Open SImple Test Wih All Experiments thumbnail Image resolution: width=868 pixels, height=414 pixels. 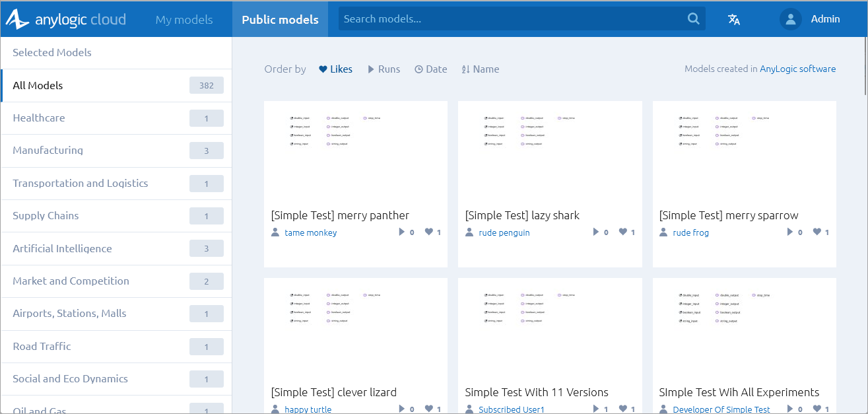pyautogui.click(x=745, y=329)
